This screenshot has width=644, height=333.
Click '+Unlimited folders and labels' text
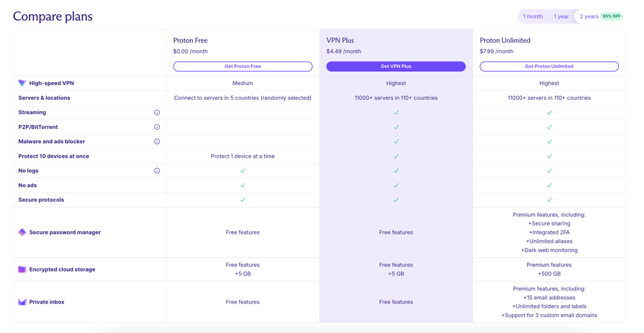549,307
